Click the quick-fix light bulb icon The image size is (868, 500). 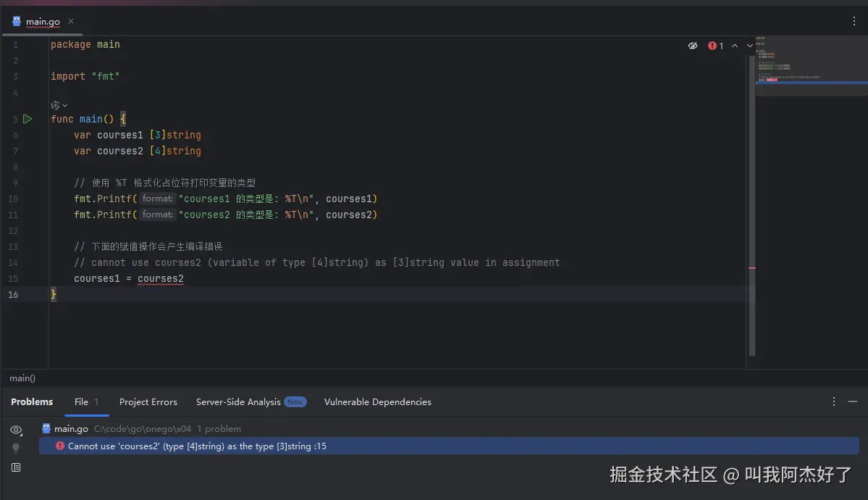point(16,448)
